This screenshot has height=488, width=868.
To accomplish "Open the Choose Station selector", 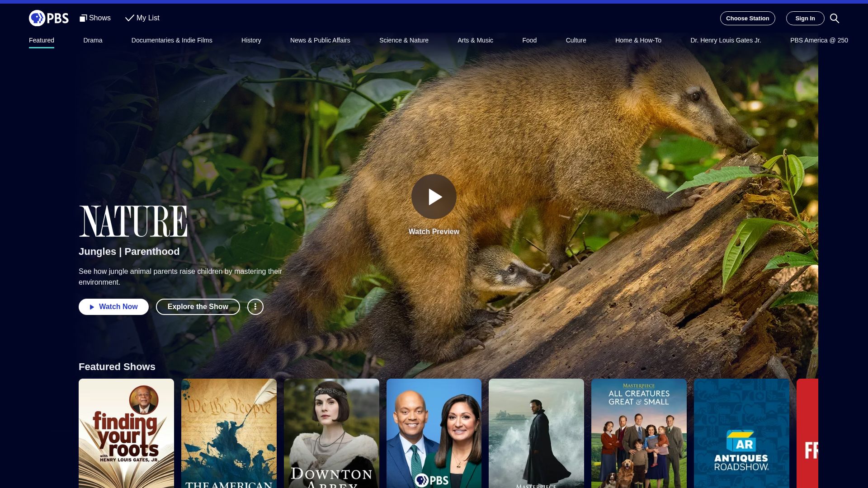I will [747, 18].
